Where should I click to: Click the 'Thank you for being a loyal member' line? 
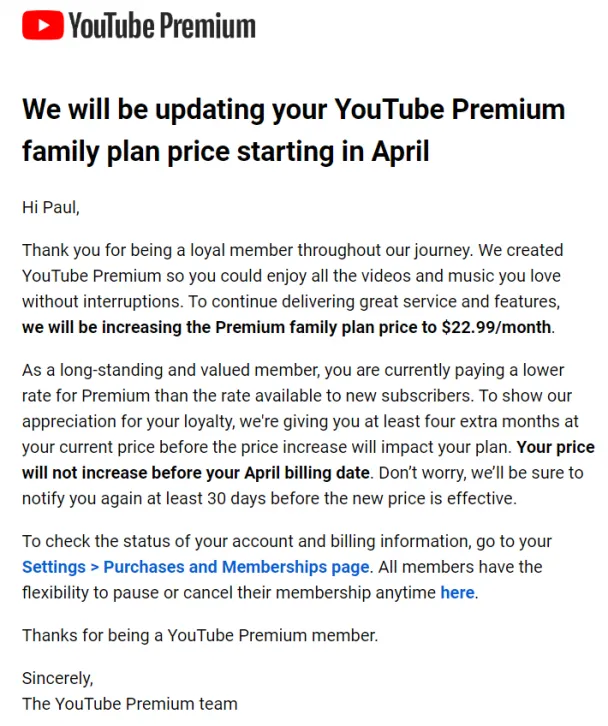293,250
